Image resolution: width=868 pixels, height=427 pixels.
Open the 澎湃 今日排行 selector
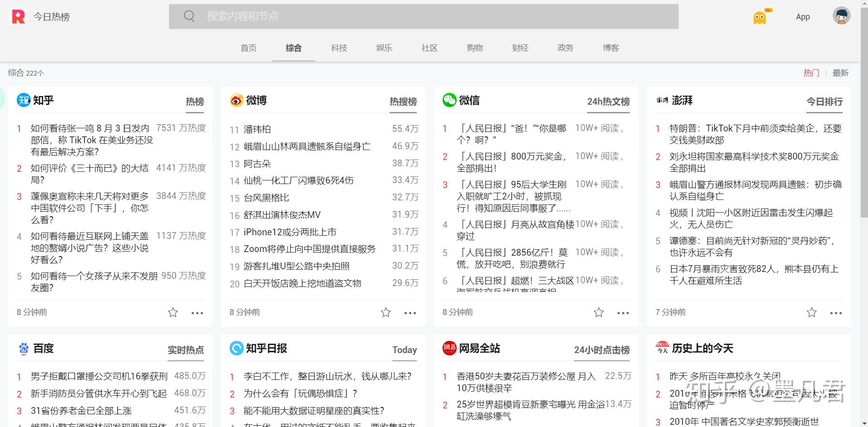tap(825, 102)
